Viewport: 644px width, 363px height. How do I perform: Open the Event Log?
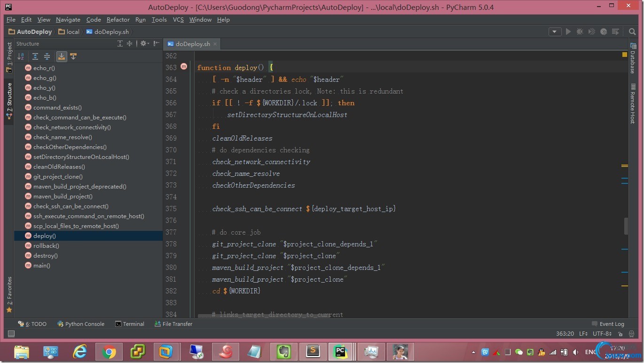point(608,324)
